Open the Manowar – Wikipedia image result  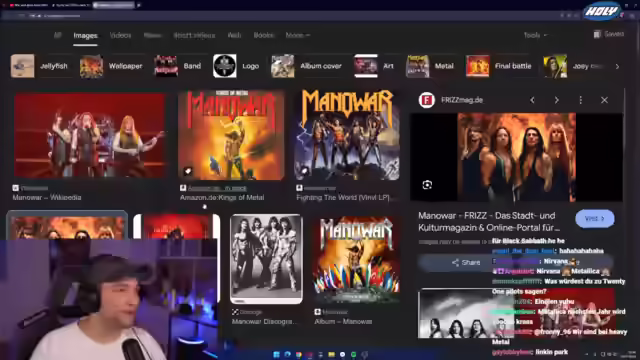90,136
